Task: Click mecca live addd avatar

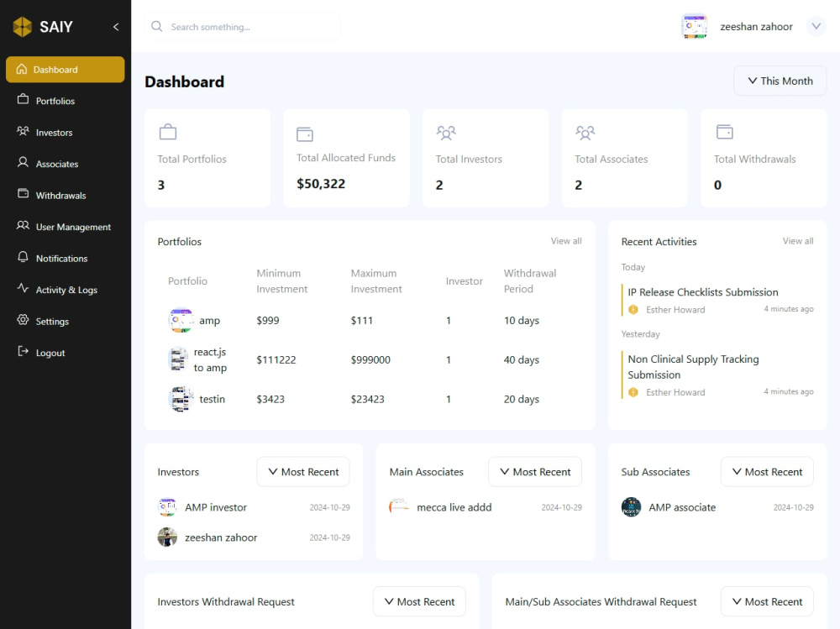Action: (399, 507)
